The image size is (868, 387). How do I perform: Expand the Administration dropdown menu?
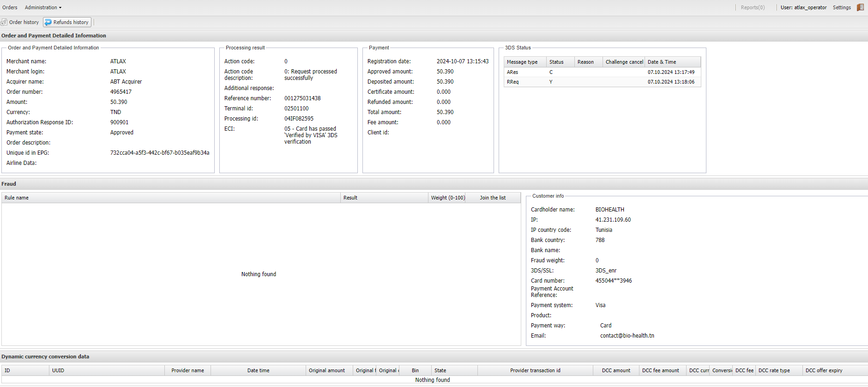(x=43, y=7)
